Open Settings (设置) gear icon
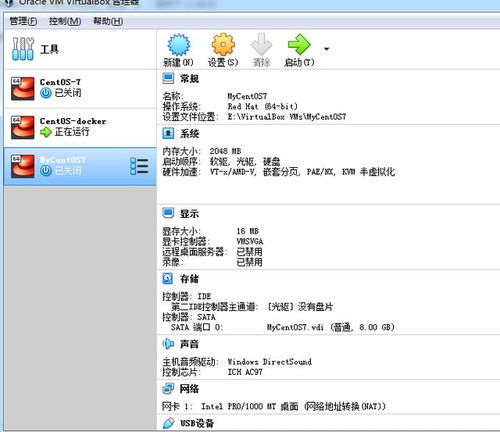The image size is (500, 432). [x=223, y=44]
